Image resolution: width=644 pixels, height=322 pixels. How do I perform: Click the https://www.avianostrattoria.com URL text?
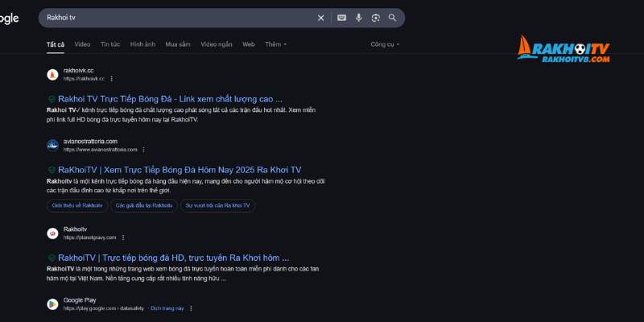coord(100,150)
